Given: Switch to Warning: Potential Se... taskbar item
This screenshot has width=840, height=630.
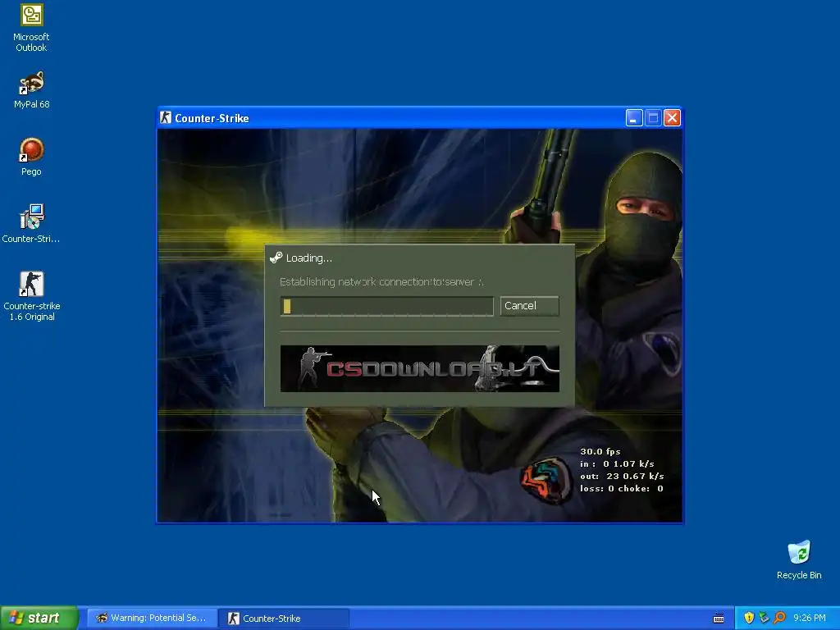Looking at the screenshot, I should click(152, 619).
